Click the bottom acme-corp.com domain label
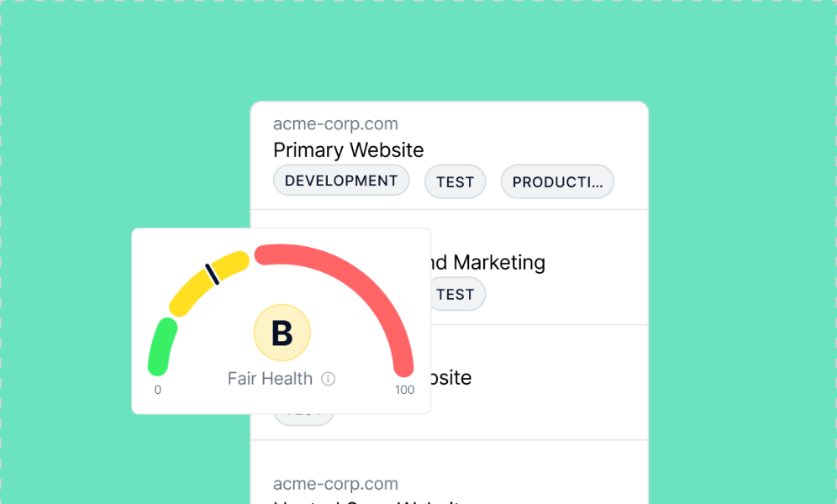The image size is (837, 504). [x=335, y=484]
